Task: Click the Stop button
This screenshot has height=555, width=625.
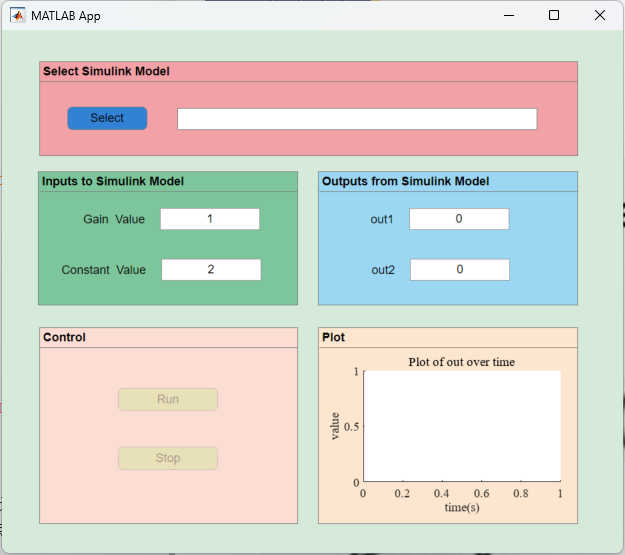Action: pos(168,458)
